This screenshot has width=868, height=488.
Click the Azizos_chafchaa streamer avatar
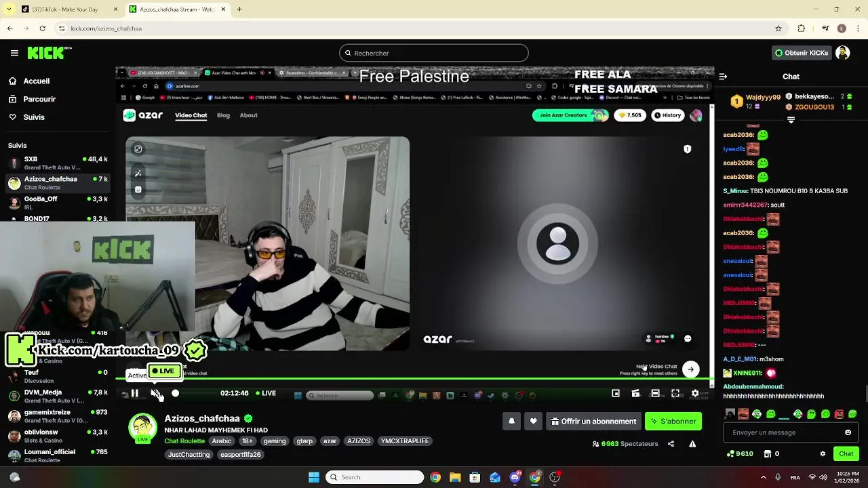tap(142, 428)
